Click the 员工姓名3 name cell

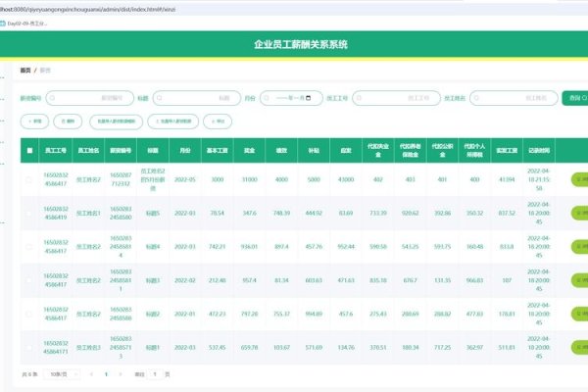[88, 347]
